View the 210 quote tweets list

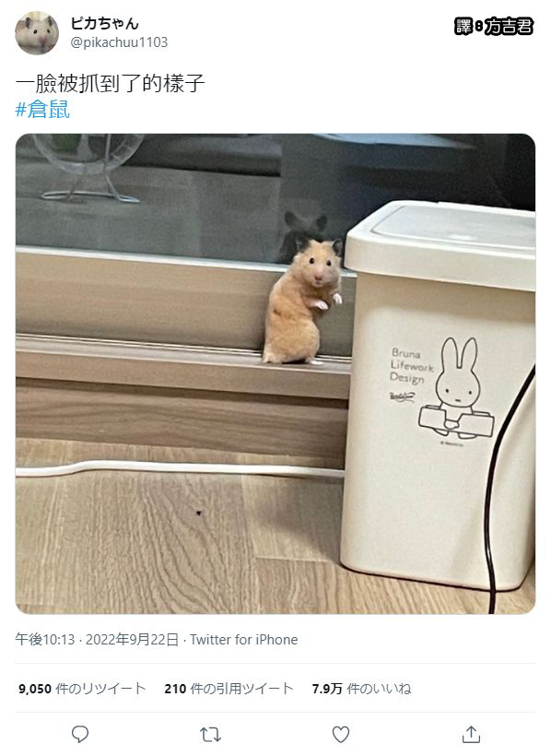pos(229,689)
